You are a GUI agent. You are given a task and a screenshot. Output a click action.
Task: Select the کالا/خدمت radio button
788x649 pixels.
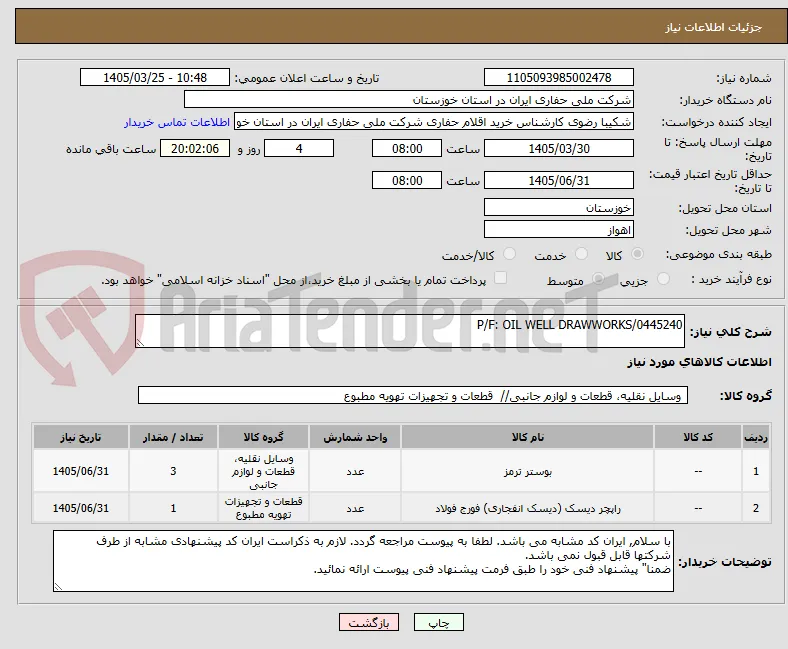pyautogui.click(x=510, y=254)
